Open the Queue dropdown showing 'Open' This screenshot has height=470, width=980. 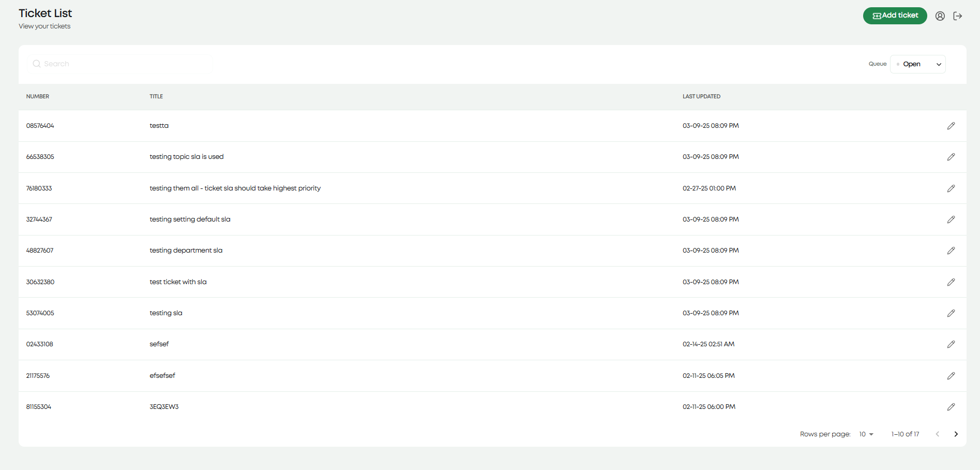917,64
